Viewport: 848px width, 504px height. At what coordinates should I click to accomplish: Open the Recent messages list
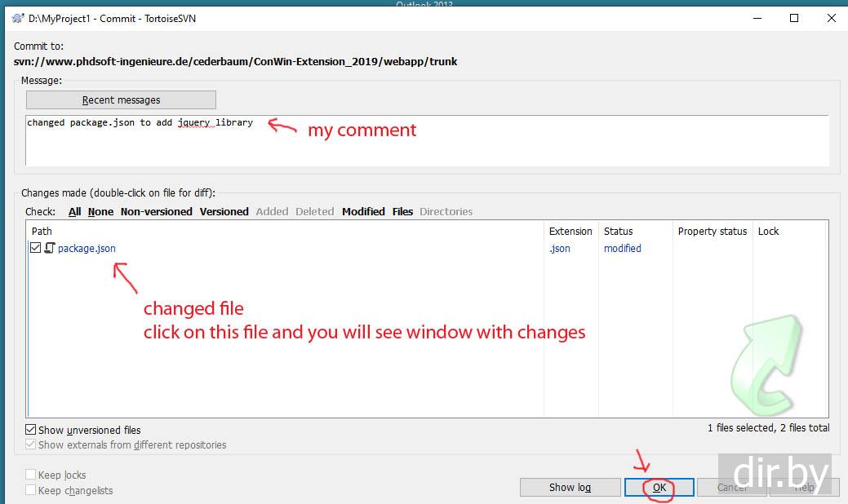(121, 100)
